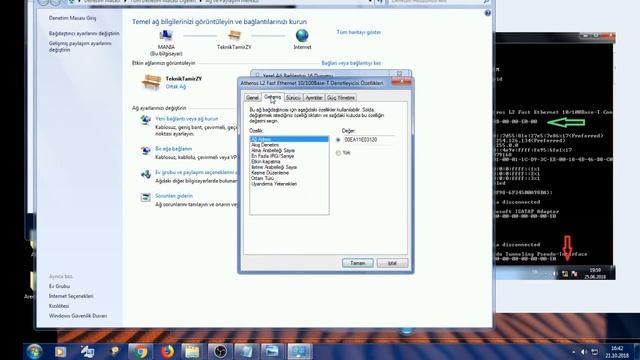Choose the Değer radio button
Image resolution: width=640 pixels, height=360 pixels.
(338, 140)
